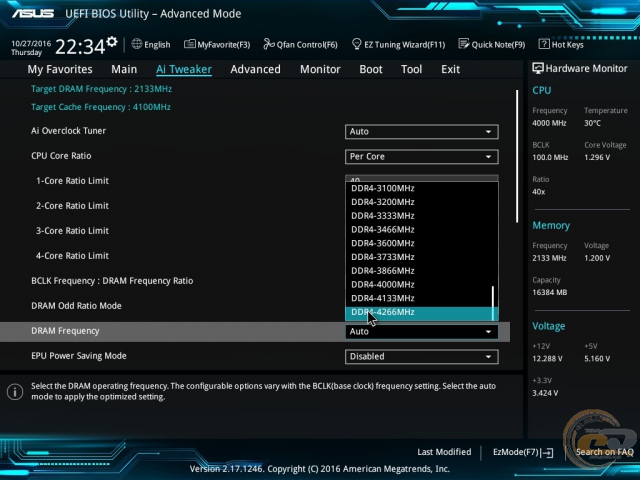Switch to the Boot tab
The width and height of the screenshot is (640, 480).
(371, 69)
